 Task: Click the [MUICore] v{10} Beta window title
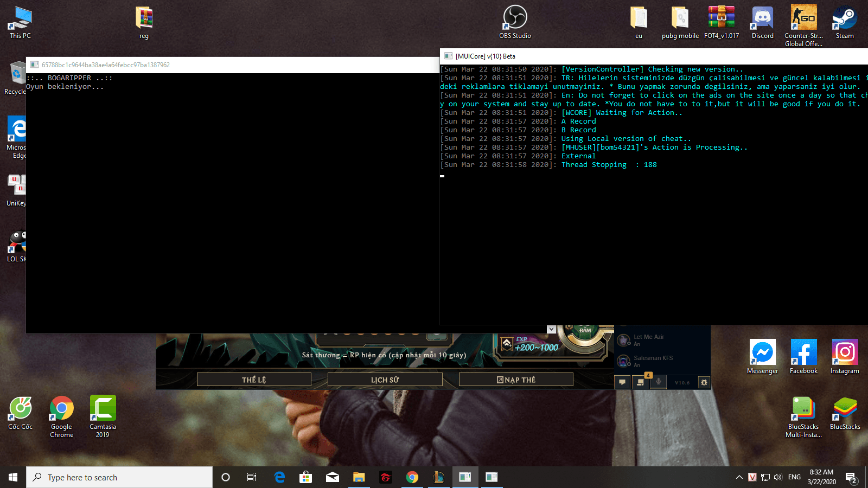point(486,56)
